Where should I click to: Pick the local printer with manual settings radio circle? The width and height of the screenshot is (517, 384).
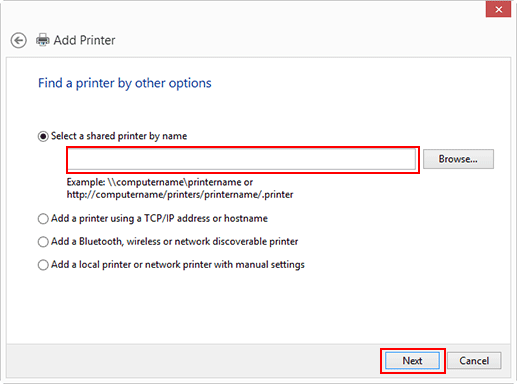coord(43,265)
